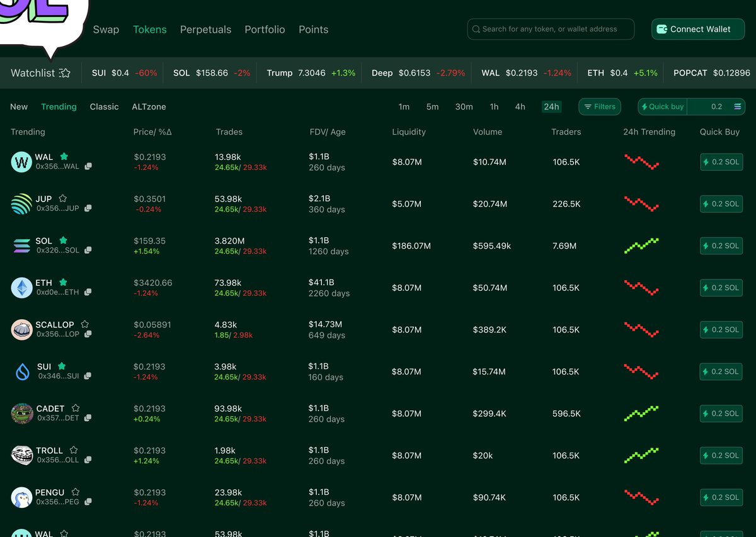Open the Portfolio page
The height and width of the screenshot is (537, 756).
pos(265,30)
